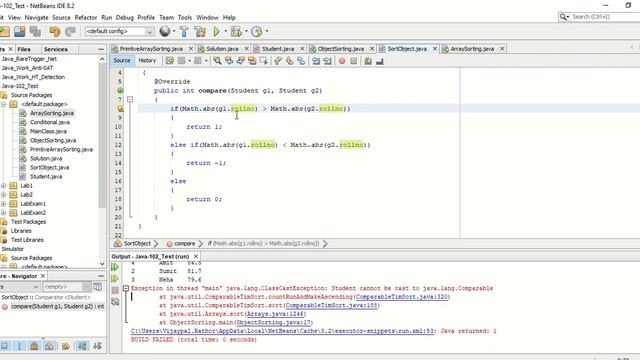
Task: Open the Profile Project dropdown arrow
Action: coord(267,31)
